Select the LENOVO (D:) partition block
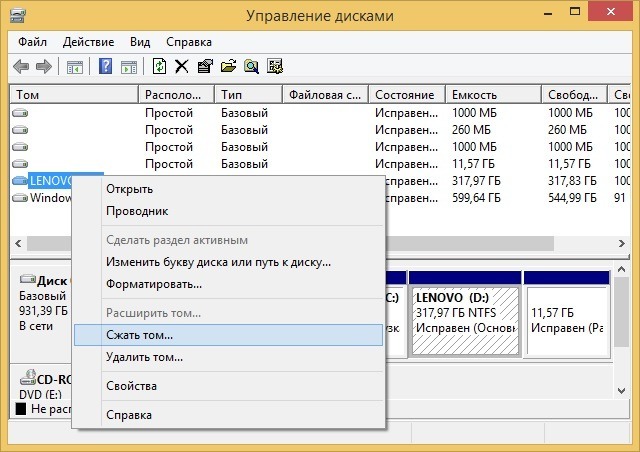640x452 pixels. [466, 318]
